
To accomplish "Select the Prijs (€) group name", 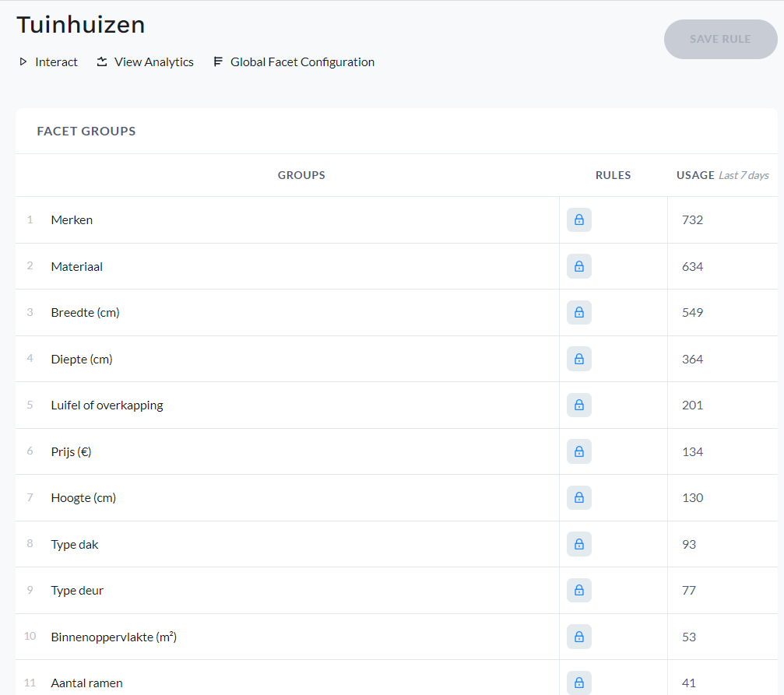I will coord(71,451).
